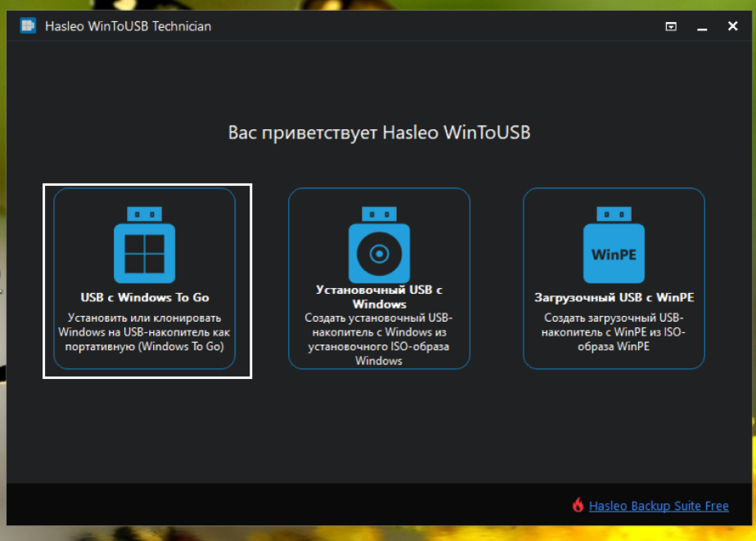Click the 'USB с Windows To Go' heading

point(145,297)
